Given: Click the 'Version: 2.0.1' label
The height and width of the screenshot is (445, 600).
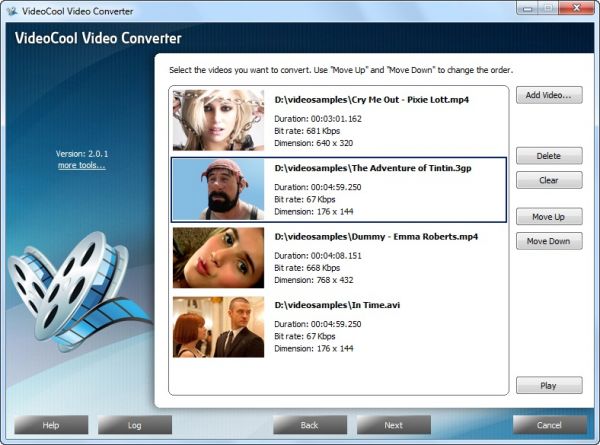Looking at the screenshot, I should (x=82, y=154).
